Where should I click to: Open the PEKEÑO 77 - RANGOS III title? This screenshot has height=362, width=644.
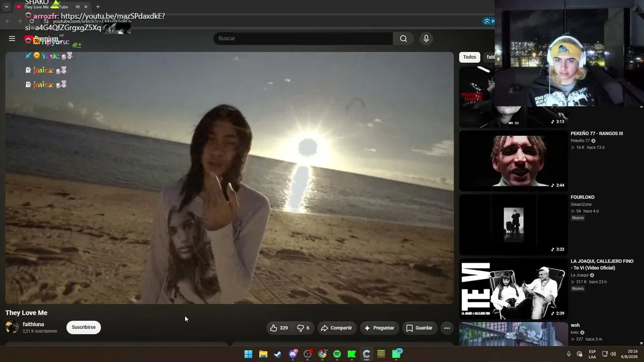(597, 134)
